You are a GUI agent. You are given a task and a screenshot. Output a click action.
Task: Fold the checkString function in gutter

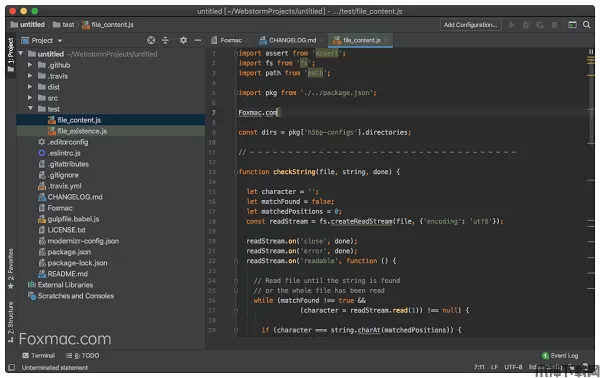point(236,172)
